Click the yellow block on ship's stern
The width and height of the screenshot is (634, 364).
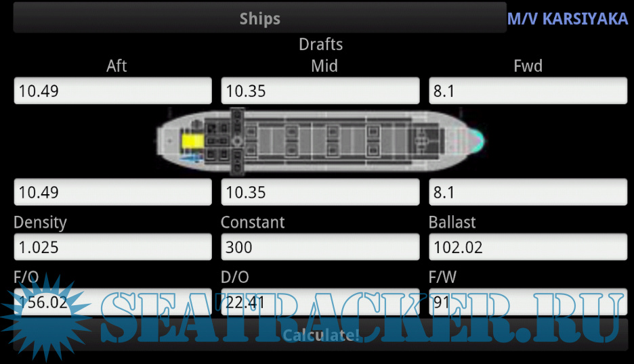(192, 142)
